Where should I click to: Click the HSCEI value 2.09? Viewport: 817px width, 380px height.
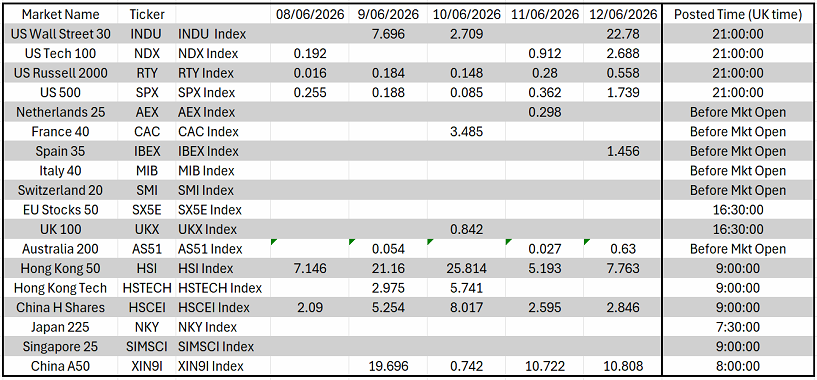click(x=310, y=308)
